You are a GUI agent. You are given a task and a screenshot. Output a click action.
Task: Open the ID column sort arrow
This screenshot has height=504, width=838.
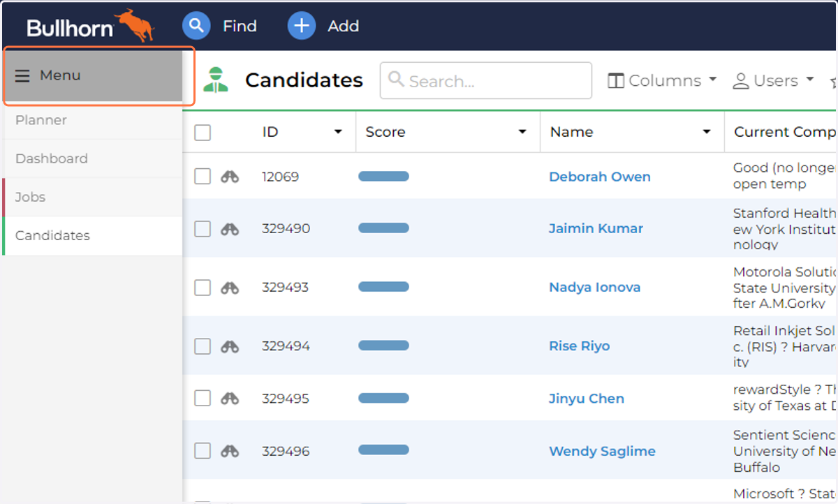coord(338,132)
